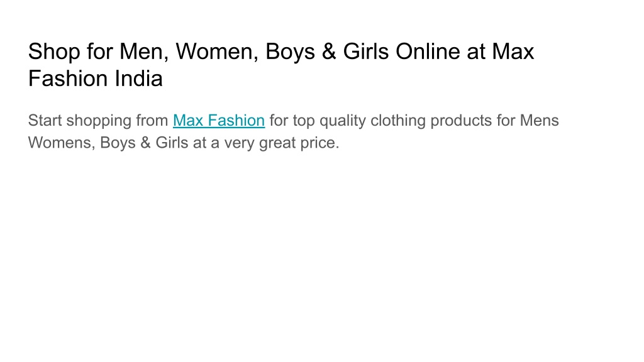Click the word 'Mens' ending the first body line
644x362 pixels.
tap(539, 121)
